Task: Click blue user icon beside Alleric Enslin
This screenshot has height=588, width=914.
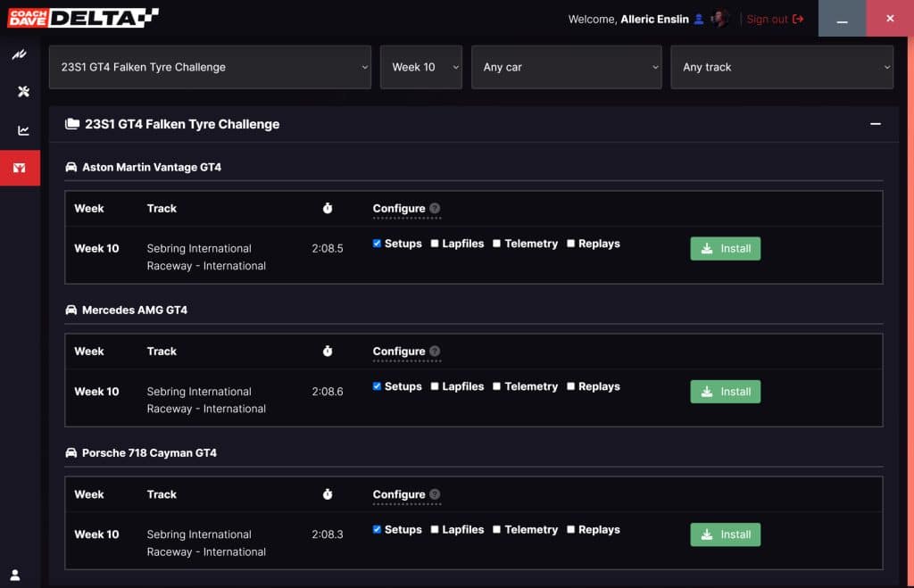Action: 698,20
